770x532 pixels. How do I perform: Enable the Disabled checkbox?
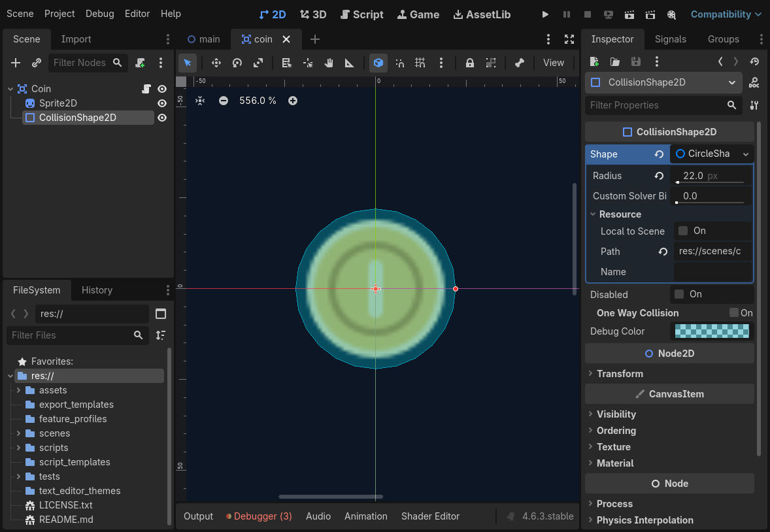pos(679,294)
